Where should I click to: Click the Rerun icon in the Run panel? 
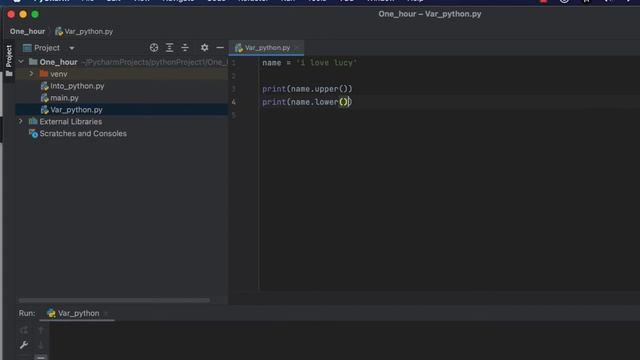click(x=24, y=330)
